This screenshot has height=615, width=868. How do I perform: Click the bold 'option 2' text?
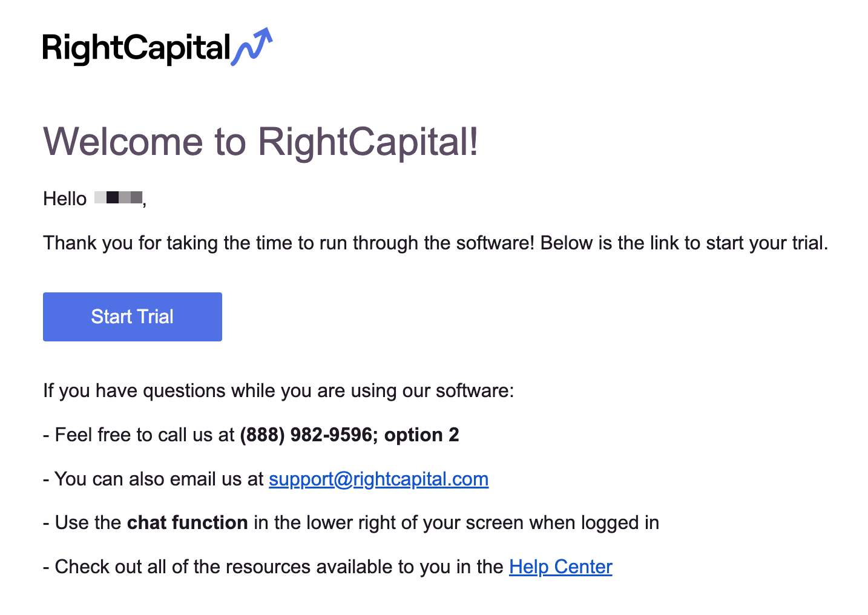[422, 435]
